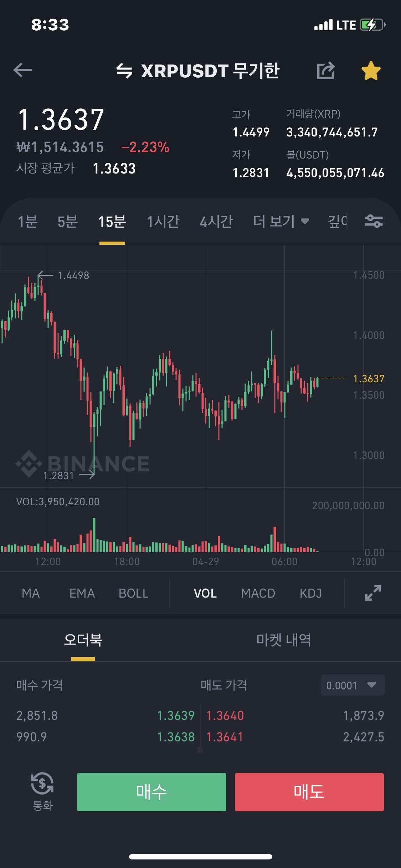Screen dimensions: 401x868
Task: Switch to the 마켓 내역 tab
Action: (283, 640)
